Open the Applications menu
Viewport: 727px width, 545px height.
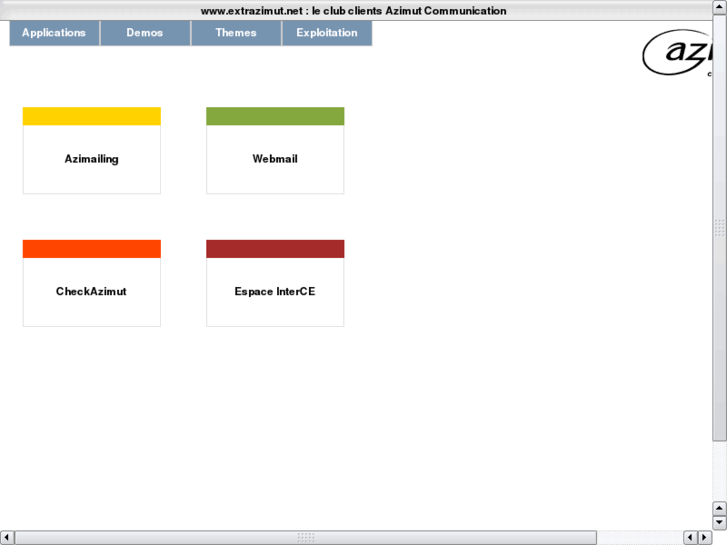tap(54, 33)
